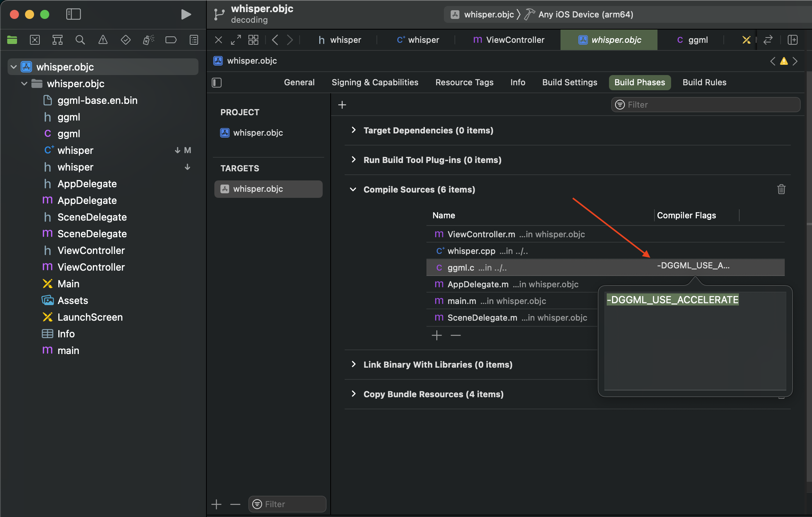Switch to the whisper header tab
This screenshot has width=812, height=517.
(x=340, y=40)
